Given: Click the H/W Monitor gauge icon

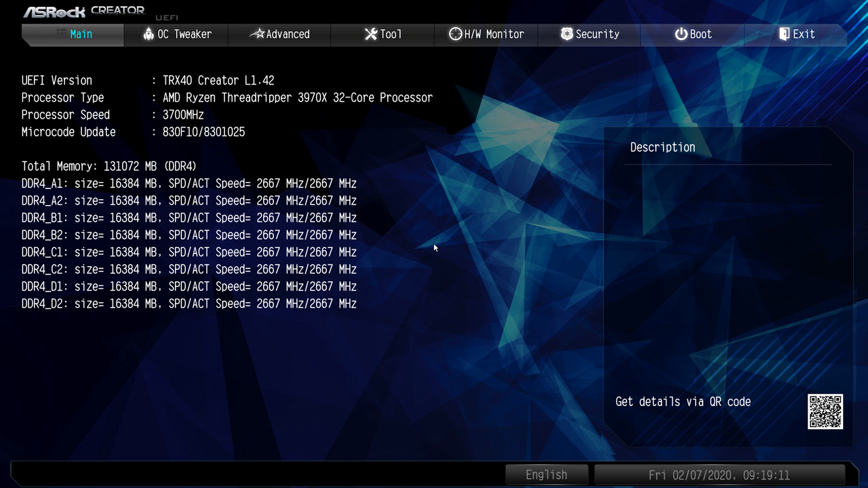Looking at the screenshot, I should tap(456, 34).
